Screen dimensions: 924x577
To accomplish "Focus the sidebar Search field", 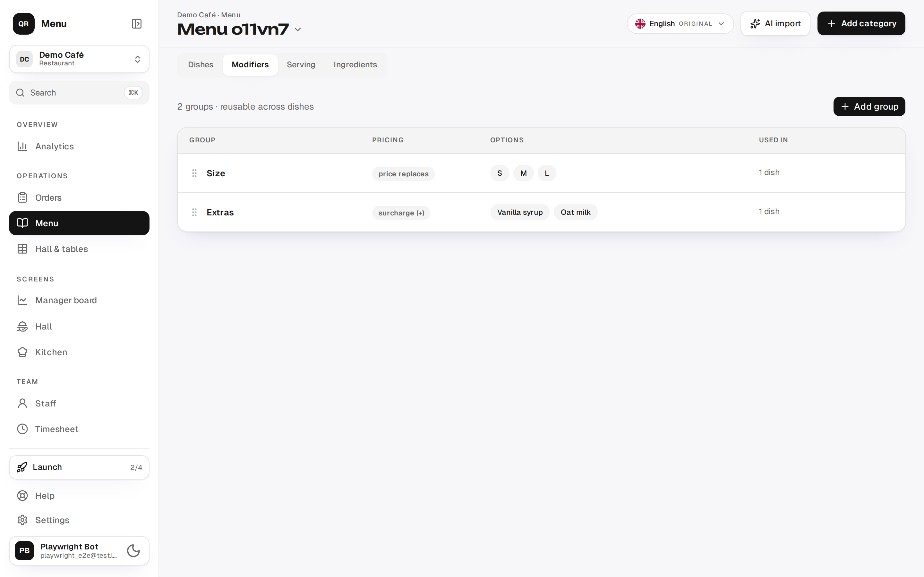I will pyautogui.click(x=79, y=93).
